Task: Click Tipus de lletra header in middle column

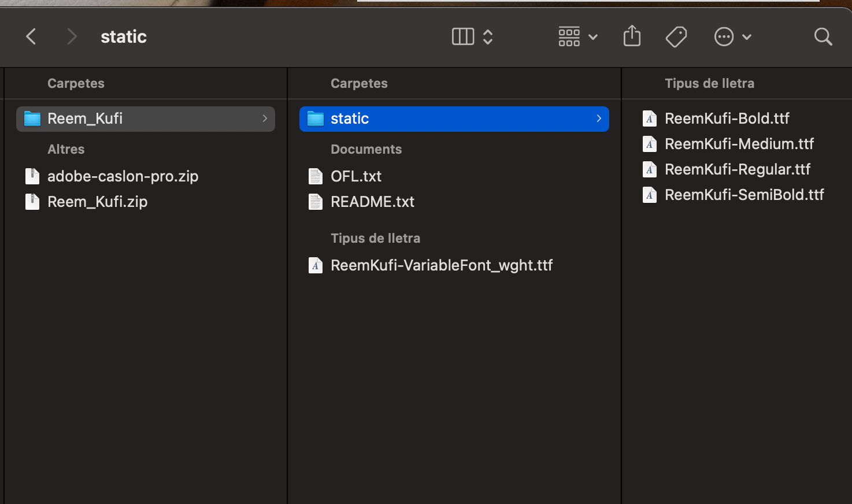Action: point(375,238)
